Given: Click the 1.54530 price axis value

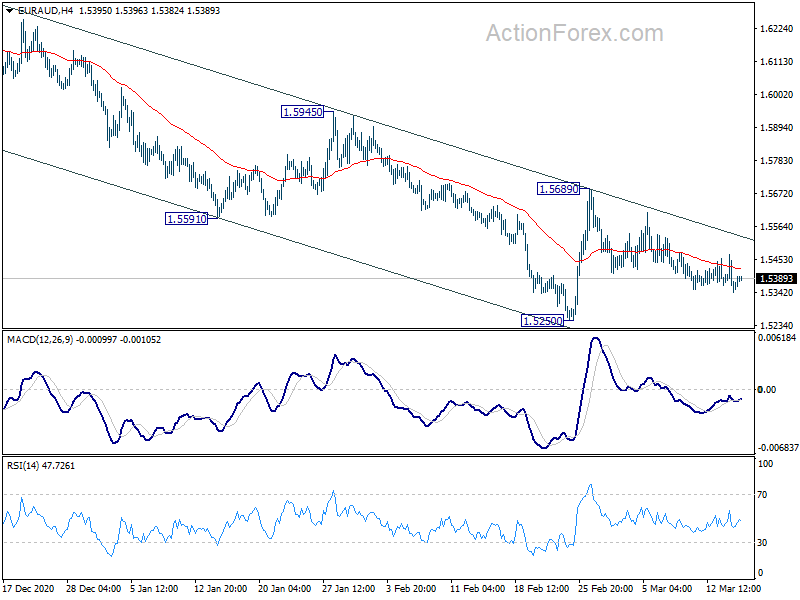Looking at the screenshot, I should click(x=777, y=260).
